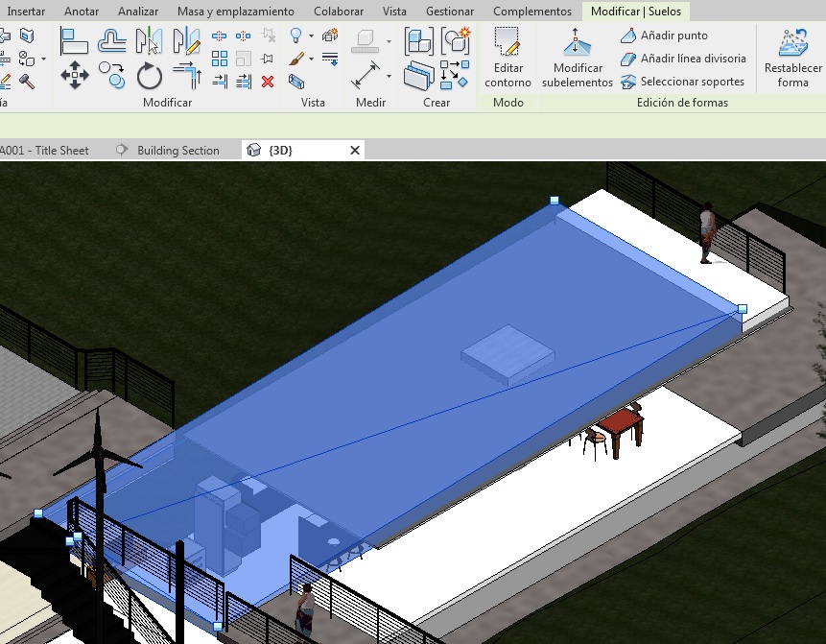Switch to the Building Section view tab
Screen dimensions: 826x644
pyautogui.click(x=177, y=151)
